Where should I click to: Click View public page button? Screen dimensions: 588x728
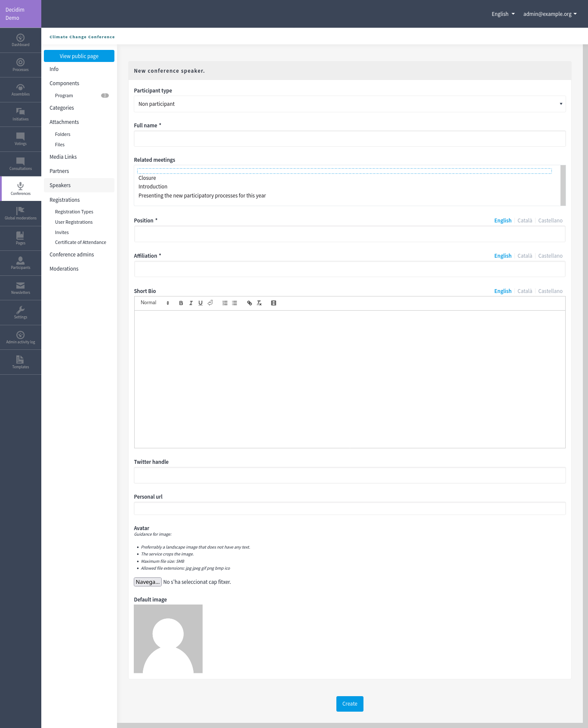pos(79,56)
